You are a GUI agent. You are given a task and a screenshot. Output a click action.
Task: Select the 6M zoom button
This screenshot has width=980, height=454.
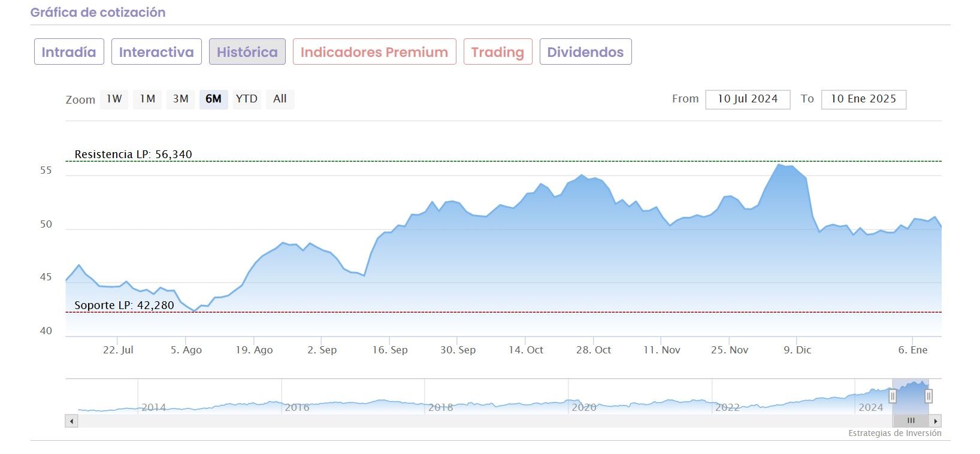213,99
